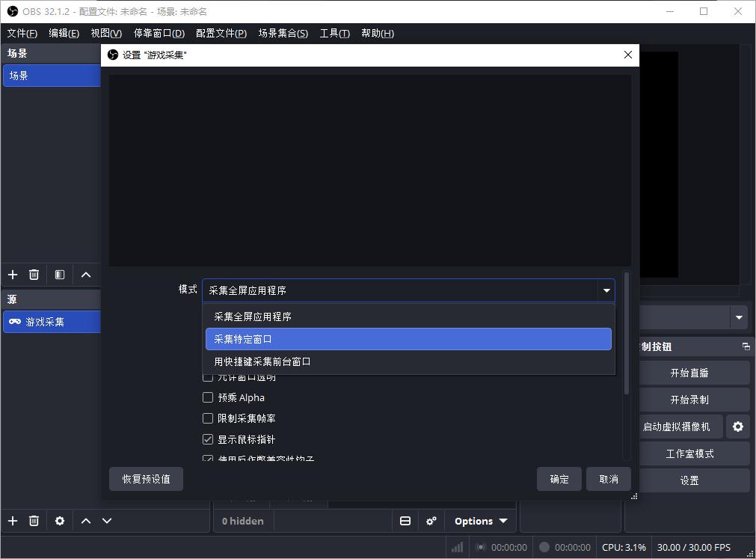The image size is (756, 559).
Task: Click the recording status dot icon
Action: click(544, 547)
